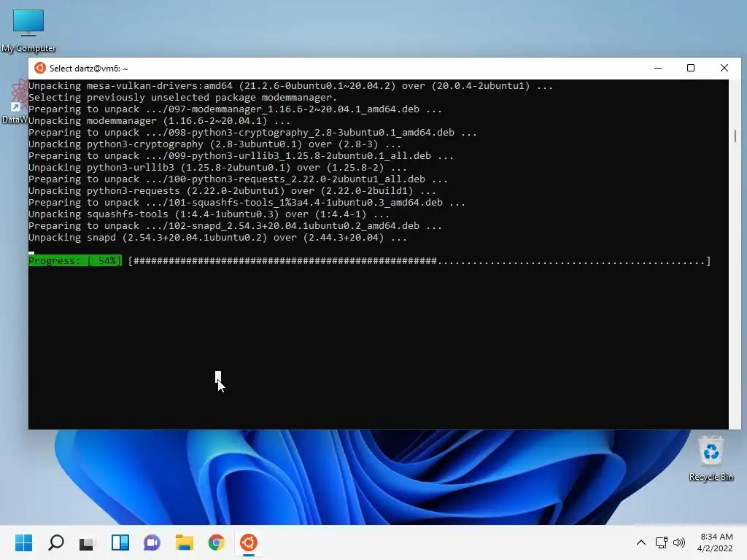Open taskbar Search magnifier
Viewport: 747px width, 560px height.
coord(55,542)
